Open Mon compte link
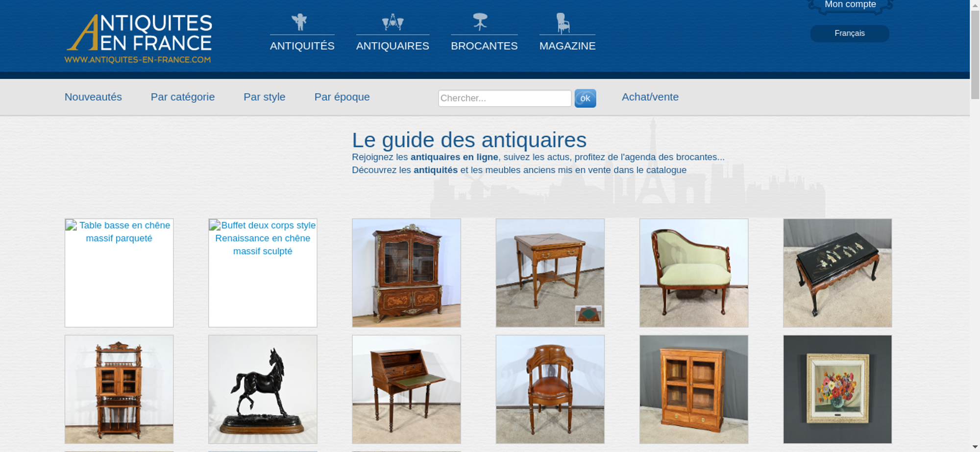Viewport: 980px width, 452px height. pyautogui.click(x=850, y=5)
